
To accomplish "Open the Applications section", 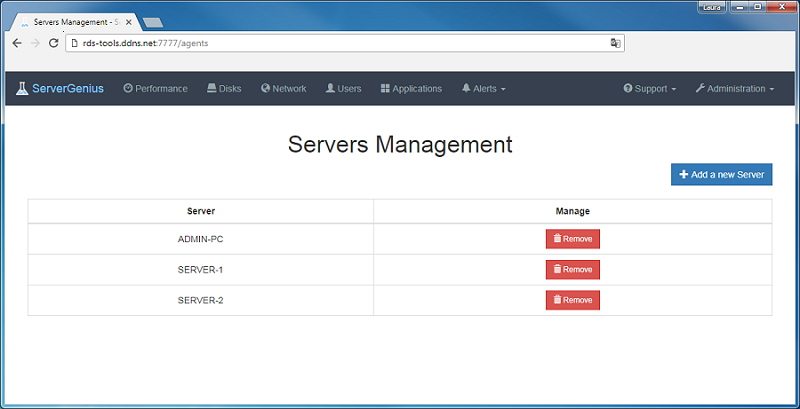I will [411, 89].
